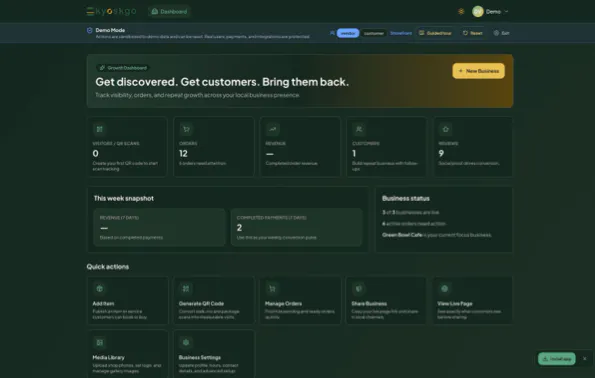Viewport: 595px width, 378px height.
Task: Click the Business status heading
Action: coord(406,198)
